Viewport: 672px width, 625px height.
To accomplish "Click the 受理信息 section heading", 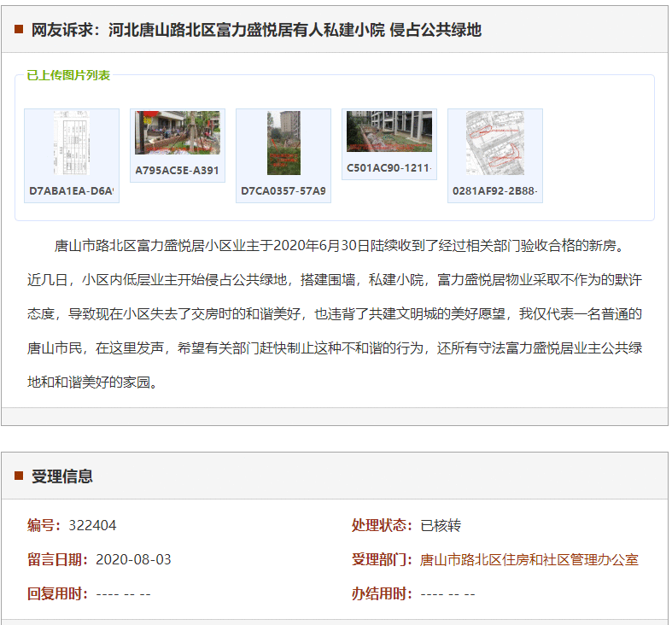I will coord(62,476).
